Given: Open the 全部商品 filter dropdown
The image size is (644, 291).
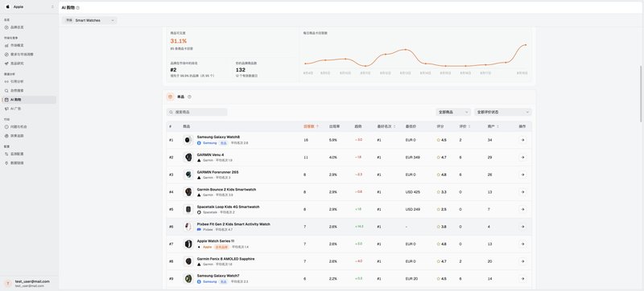Looking at the screenshot, I should coord(453,112).
